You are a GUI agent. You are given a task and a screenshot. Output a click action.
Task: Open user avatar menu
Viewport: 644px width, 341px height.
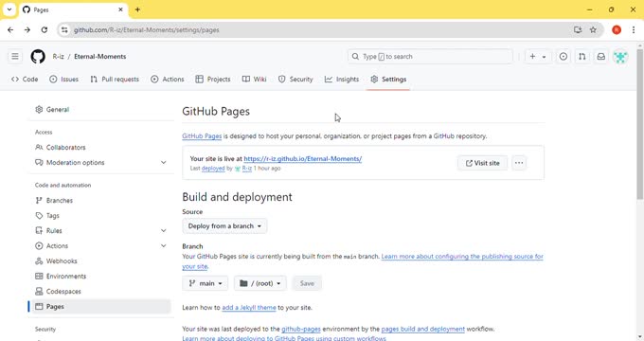pyautogui.click(x=620, y=56)
